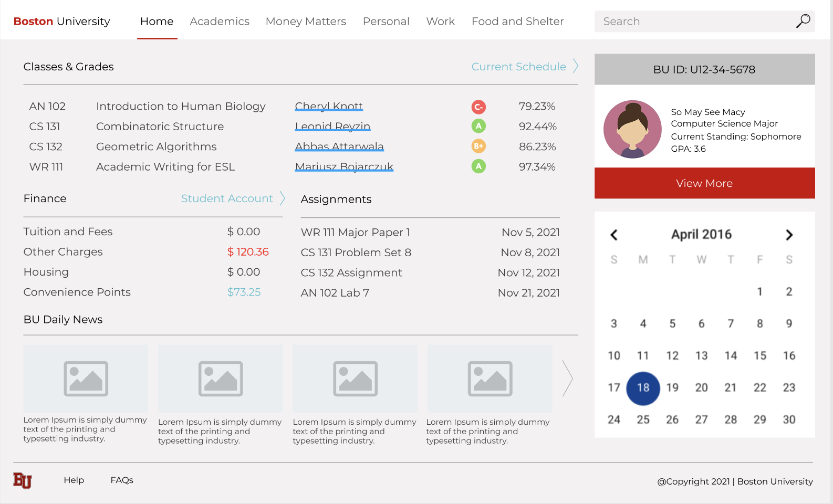Open the Money Matters tab

pyautogui.click(x=306, y=22)
